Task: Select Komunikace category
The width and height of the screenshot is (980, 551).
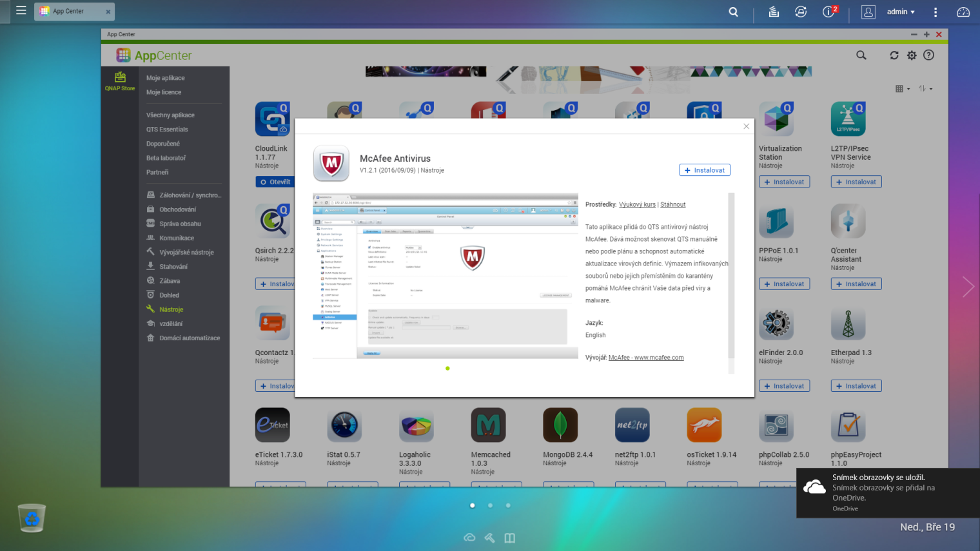Action: pos(170,238)
